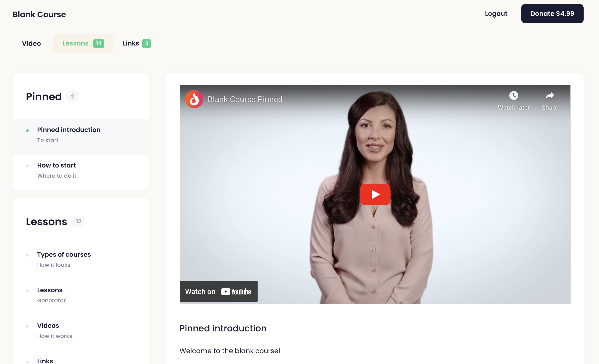Open the How to start lesson
The image size is (599, 364).
point(56,165)
